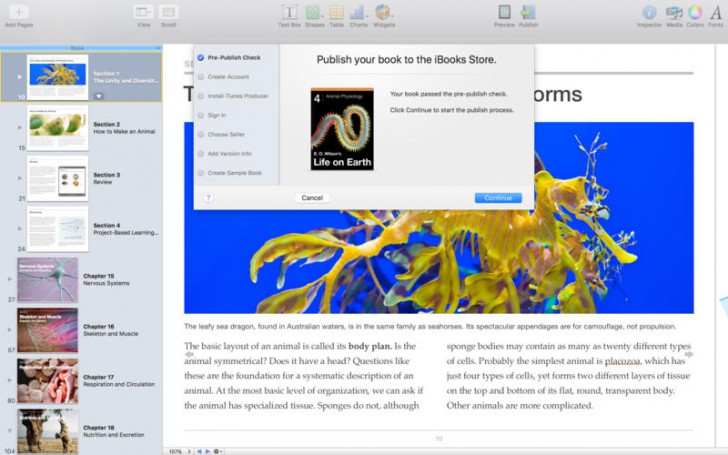Open Section 1 thumbnail dropdown arrow
Screen dimensions: 728x455
98,96
